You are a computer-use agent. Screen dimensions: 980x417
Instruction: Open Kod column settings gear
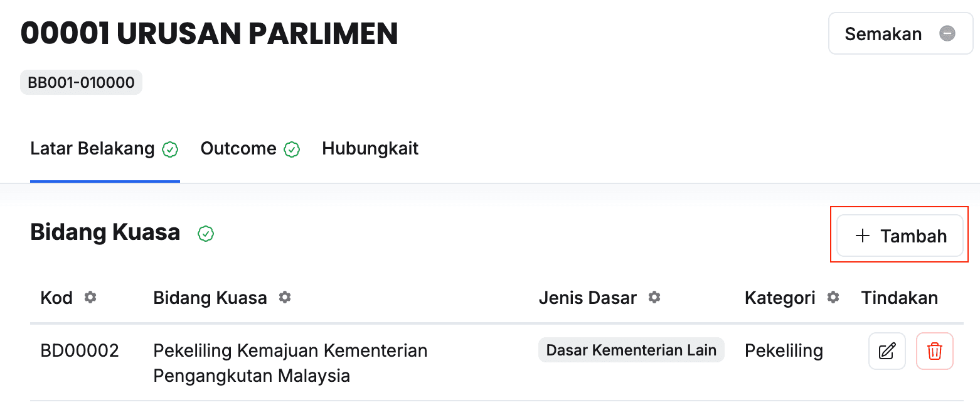pos(90,298)
